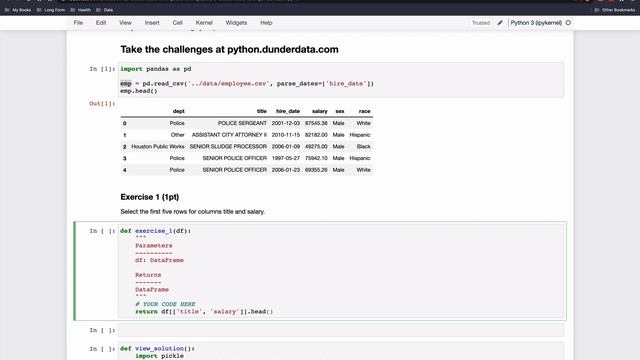The width and height of the screenshot is (640, 360).
Task: Click the python.dunderdata.com challenges heading
Action: (229, 49)
